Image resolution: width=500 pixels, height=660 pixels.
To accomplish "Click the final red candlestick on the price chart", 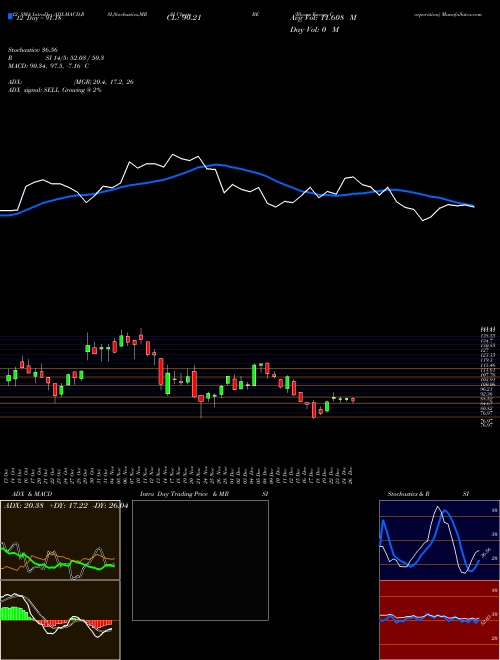I will tap(353, 400).
